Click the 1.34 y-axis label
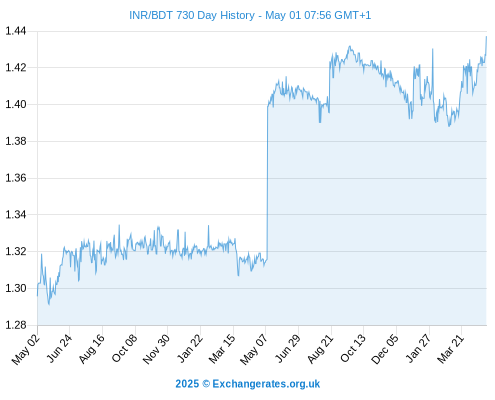 [x=15, y=215]
